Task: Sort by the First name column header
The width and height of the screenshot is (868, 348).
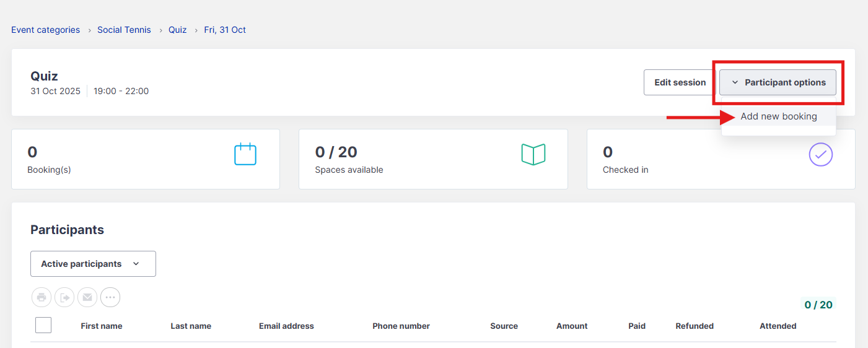Action: point(102,326)
